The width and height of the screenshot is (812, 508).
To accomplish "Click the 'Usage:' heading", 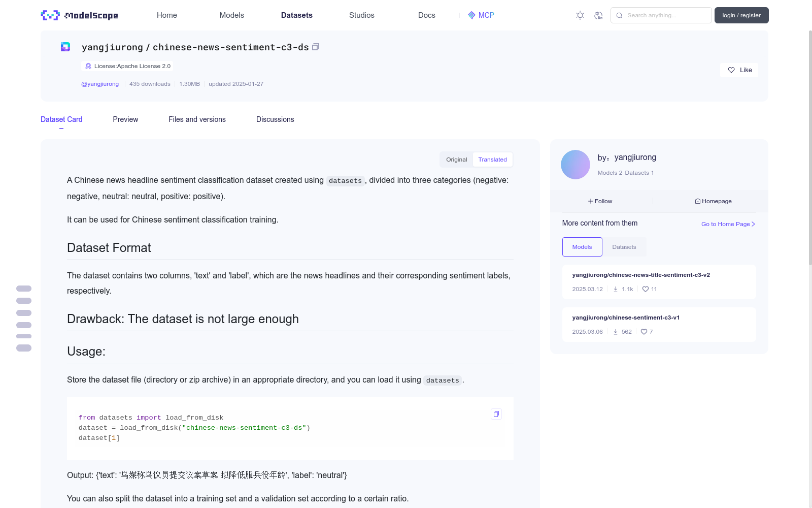I will click(86, 352).
